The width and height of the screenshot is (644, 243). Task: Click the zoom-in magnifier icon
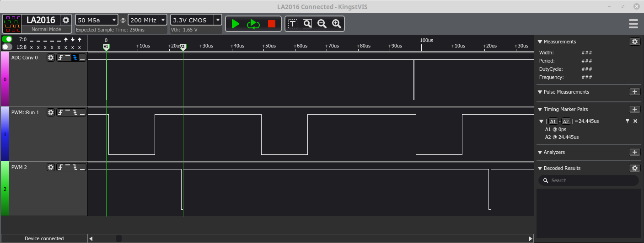coord(337,24)
